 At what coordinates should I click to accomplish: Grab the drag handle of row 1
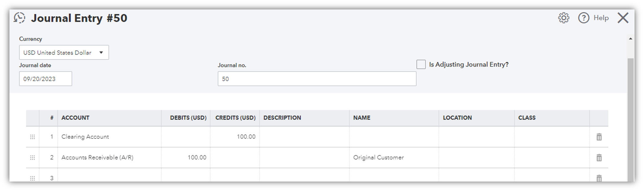pyautogui.click(x=32, y=137)
